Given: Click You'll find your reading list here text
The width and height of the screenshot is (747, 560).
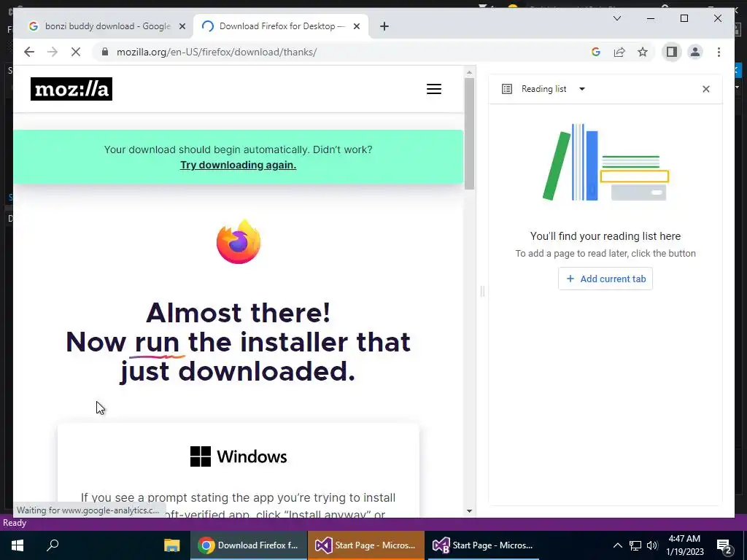Looking at the screenshot, I should coord(605,236).
